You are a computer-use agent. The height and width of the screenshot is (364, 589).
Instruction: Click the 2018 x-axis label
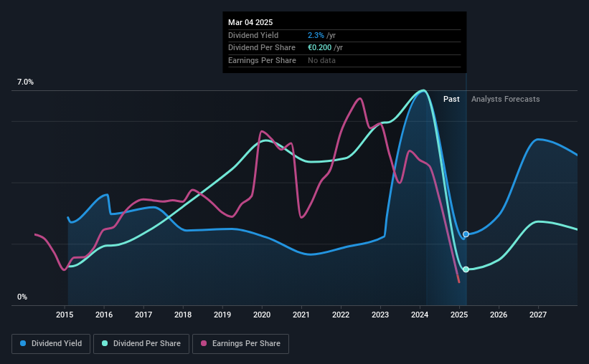tap(183, 315)
